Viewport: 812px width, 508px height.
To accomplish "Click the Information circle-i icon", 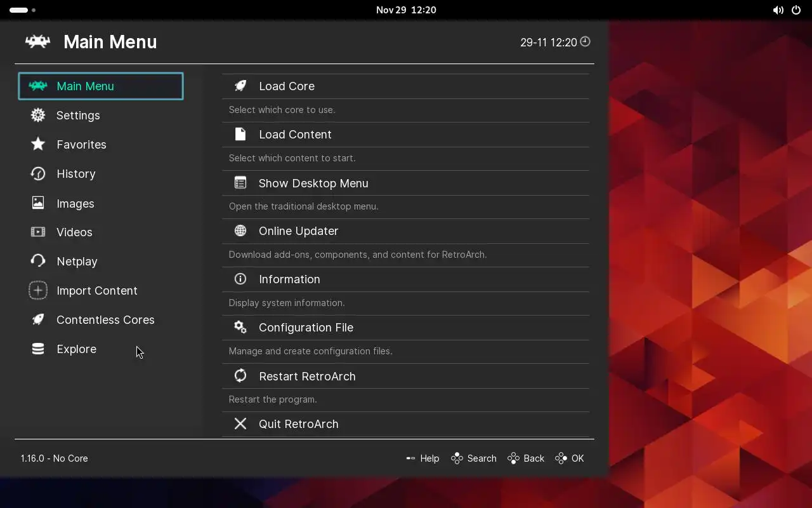I will 240,279.
